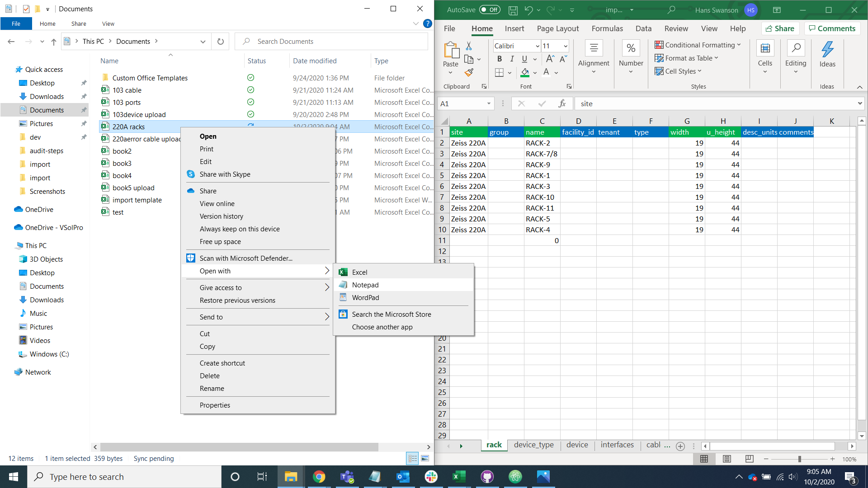Click the File tab in File Explorer
Image resolution: width=868 pixels, height=488 pixels.
pyautogui.click(x=16, y=23)
